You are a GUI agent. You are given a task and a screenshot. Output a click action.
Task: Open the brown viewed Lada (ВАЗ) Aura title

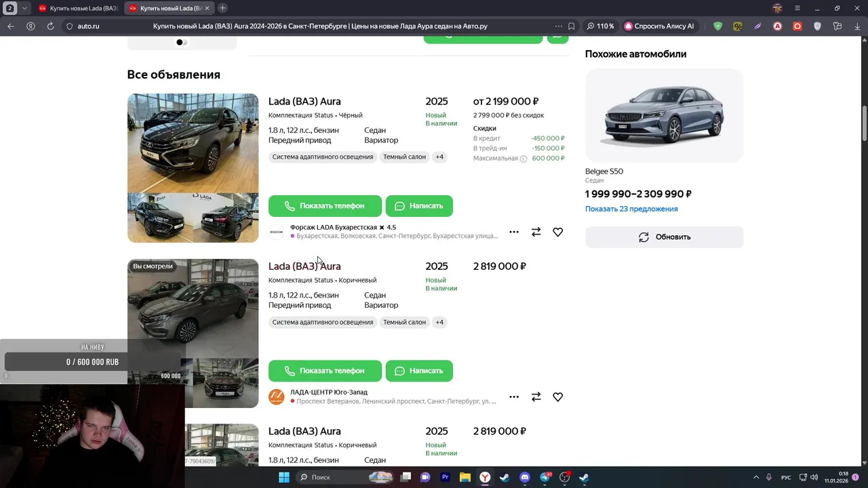click(x=304, y=266)
